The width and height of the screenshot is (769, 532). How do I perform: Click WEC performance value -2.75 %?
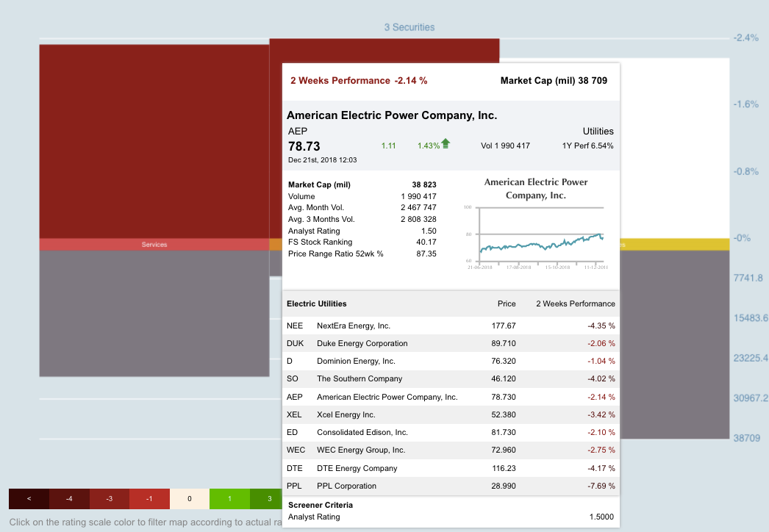point(601,450)
